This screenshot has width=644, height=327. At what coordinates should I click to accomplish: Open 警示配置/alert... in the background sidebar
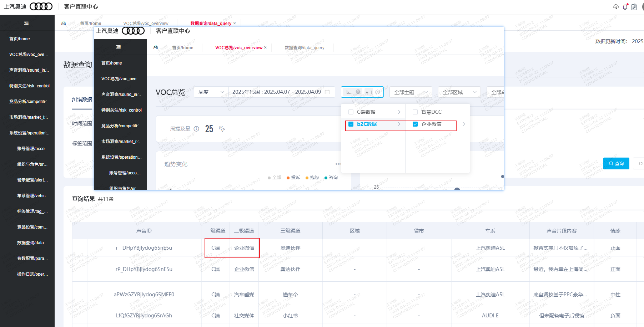coord(27,180)
